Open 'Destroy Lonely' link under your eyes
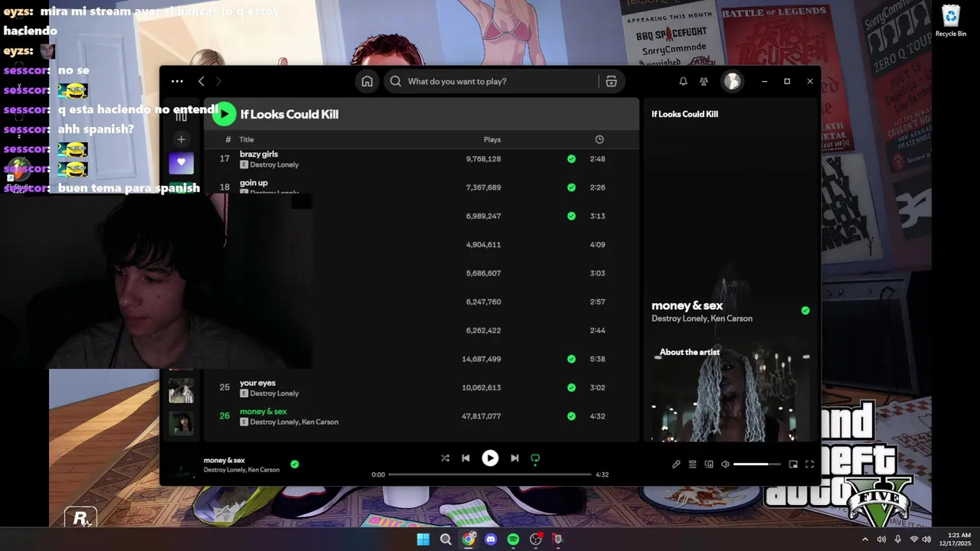 (274, 393)
